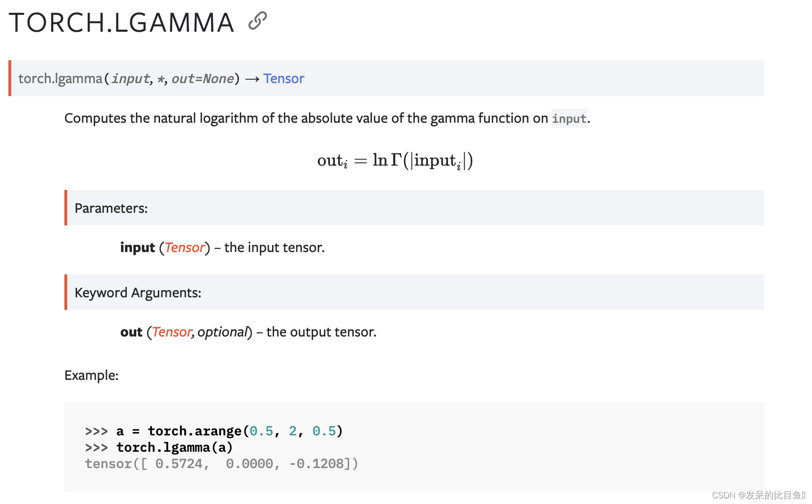This screenshot has height=504, width=812.
Task: Click the Parameters section header
Action: tap(111, 208)
